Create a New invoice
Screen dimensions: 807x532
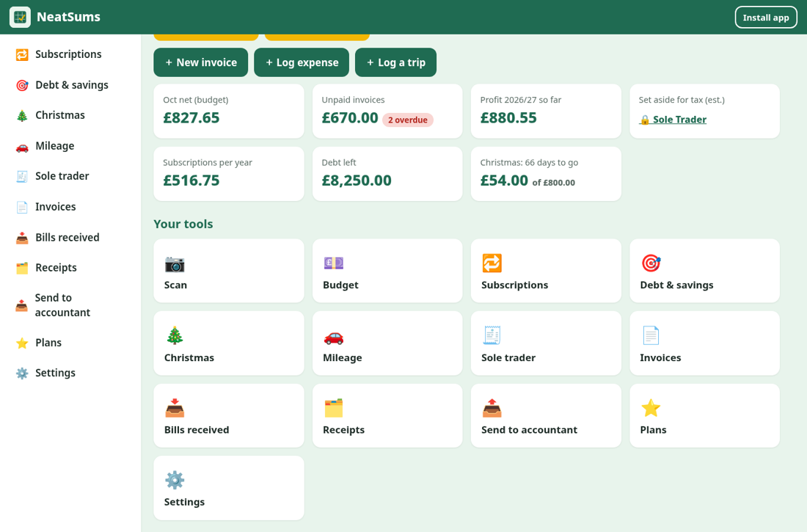click(x=201, y=62)
